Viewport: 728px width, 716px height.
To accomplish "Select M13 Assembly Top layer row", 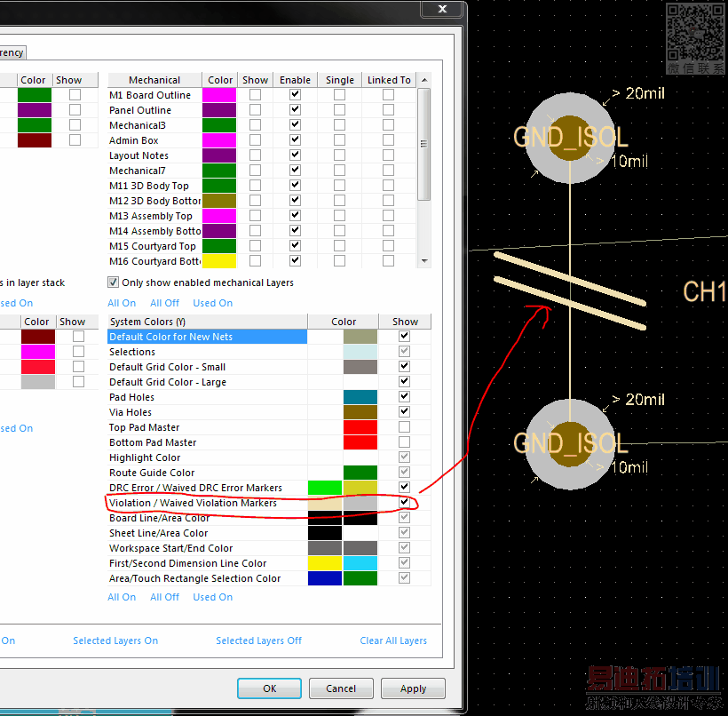I will coord(154,216).
